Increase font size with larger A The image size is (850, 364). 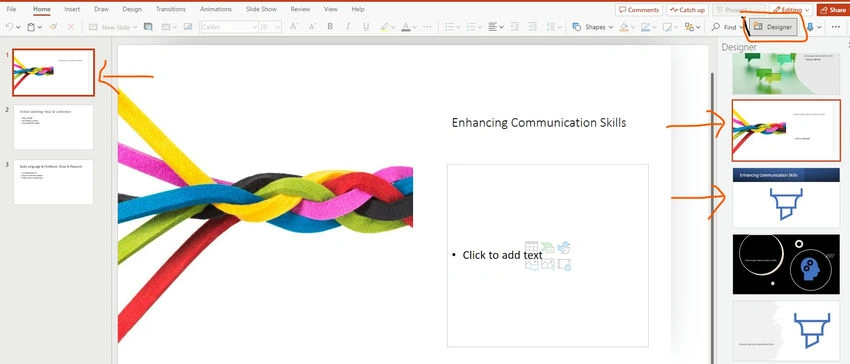point(293,27)
